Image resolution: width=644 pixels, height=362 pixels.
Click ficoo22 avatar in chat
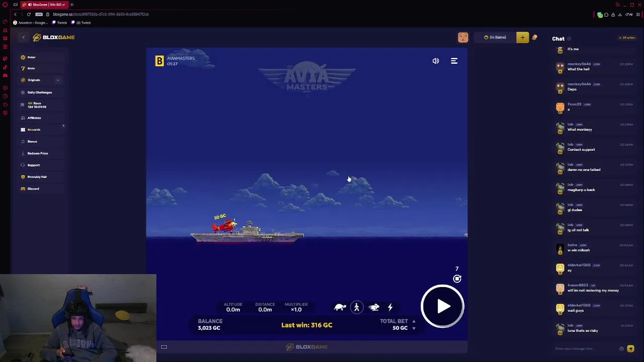[560, 107]
